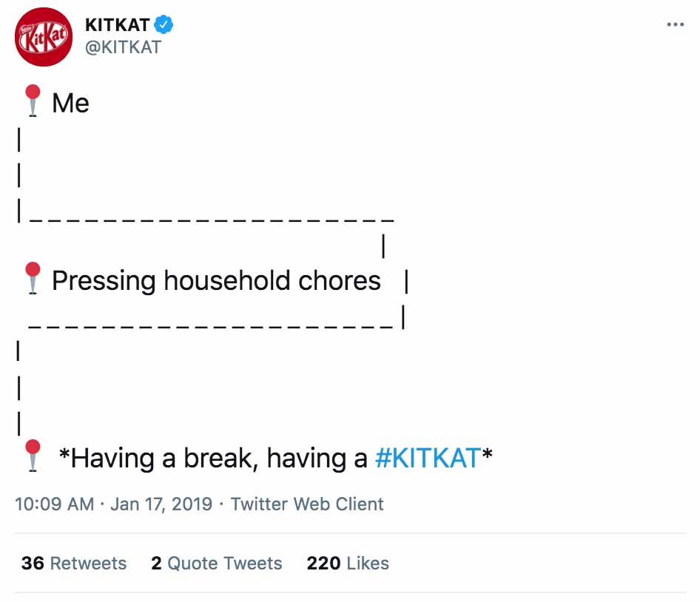Click the pushpin emoji beside Me

pos(33,101)
